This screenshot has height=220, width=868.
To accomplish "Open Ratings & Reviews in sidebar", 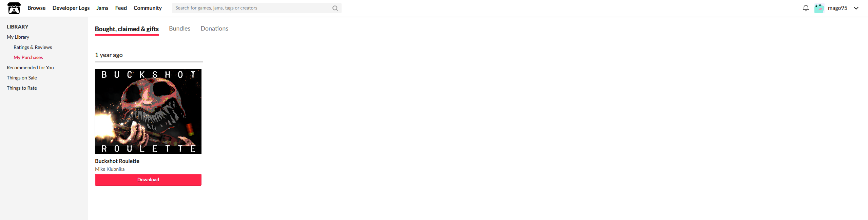I will click(x=33, y=47).
